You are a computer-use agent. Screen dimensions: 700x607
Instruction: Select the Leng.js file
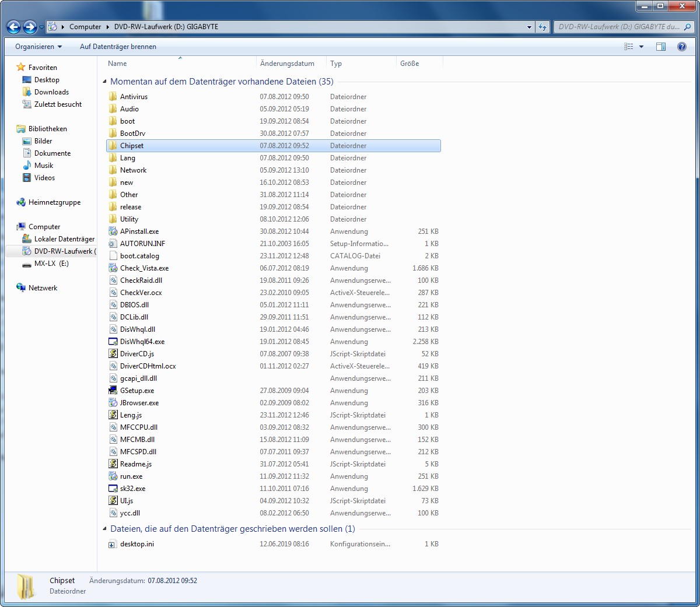131,415
